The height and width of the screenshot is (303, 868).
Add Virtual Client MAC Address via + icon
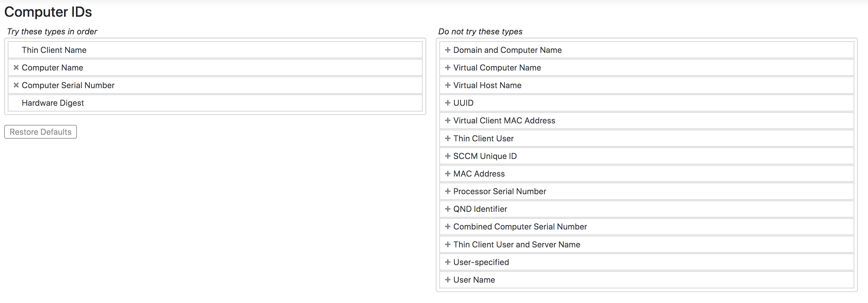click(x=447, y=120)
